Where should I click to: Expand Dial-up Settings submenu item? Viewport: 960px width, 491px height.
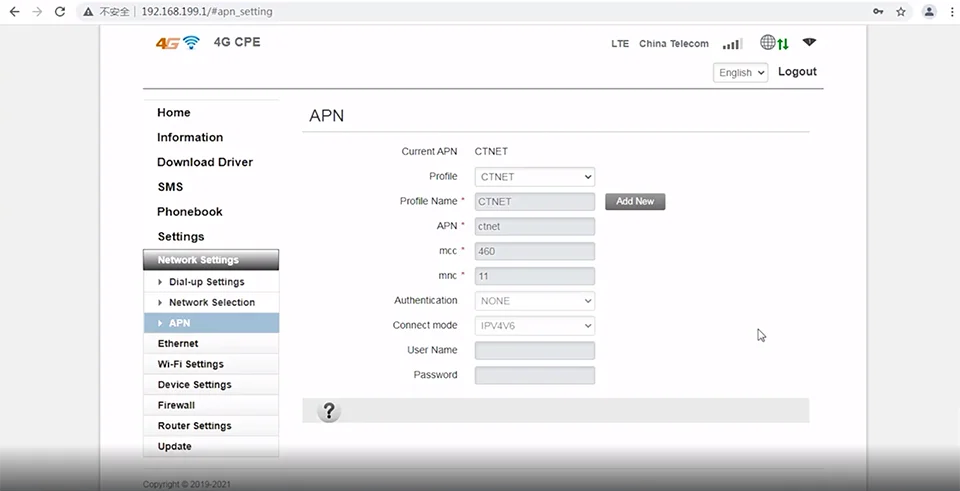pos(206,282)
